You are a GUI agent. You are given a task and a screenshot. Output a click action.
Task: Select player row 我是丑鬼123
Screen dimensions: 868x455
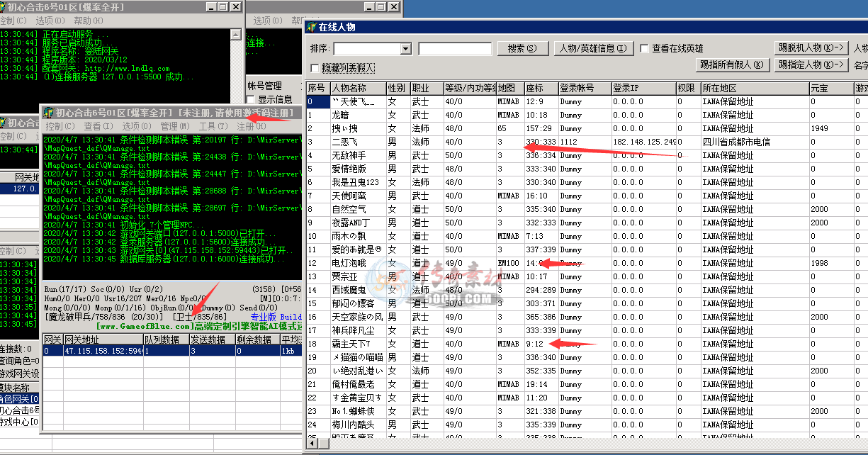click(587, 182)
